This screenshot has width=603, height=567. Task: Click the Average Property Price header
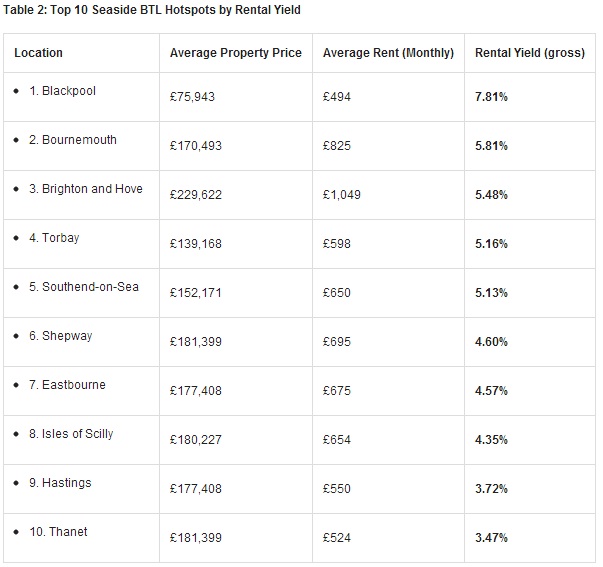[236, 53]
